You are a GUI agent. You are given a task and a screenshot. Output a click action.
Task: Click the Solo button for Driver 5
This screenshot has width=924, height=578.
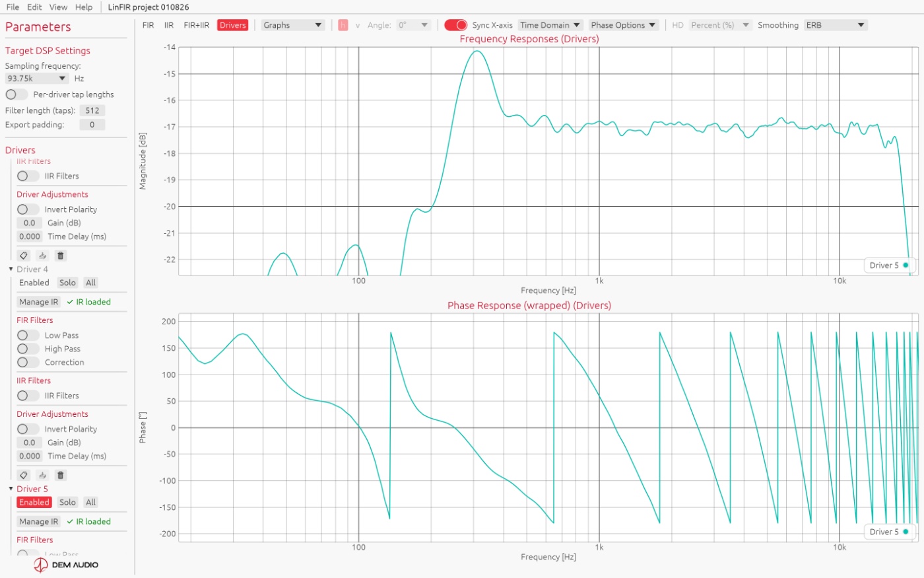point(67,502)
